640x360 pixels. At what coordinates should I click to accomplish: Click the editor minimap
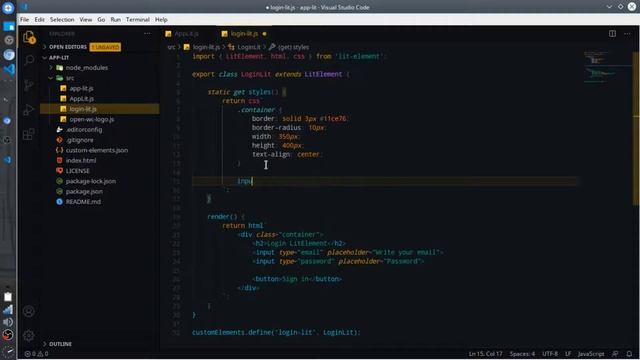tap(607, 67)
